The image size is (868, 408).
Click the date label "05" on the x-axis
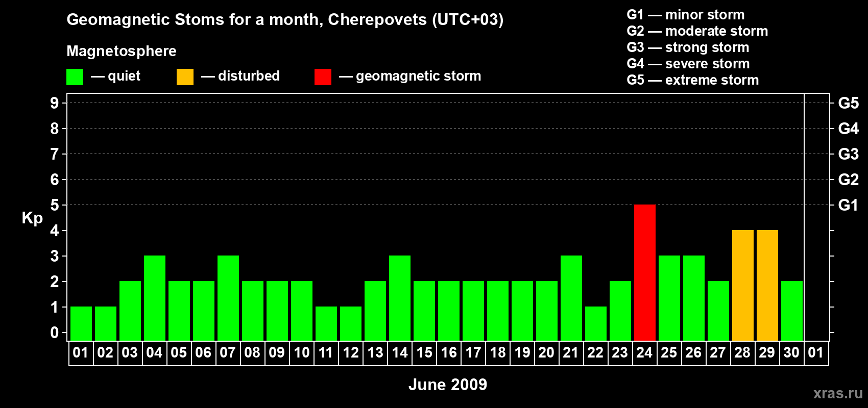(179, 352)
